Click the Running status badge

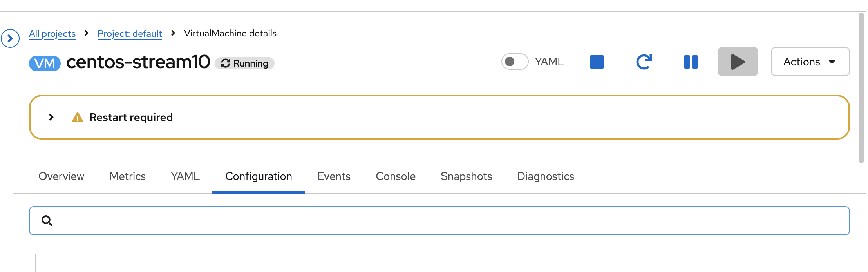[x=245, y=63]
